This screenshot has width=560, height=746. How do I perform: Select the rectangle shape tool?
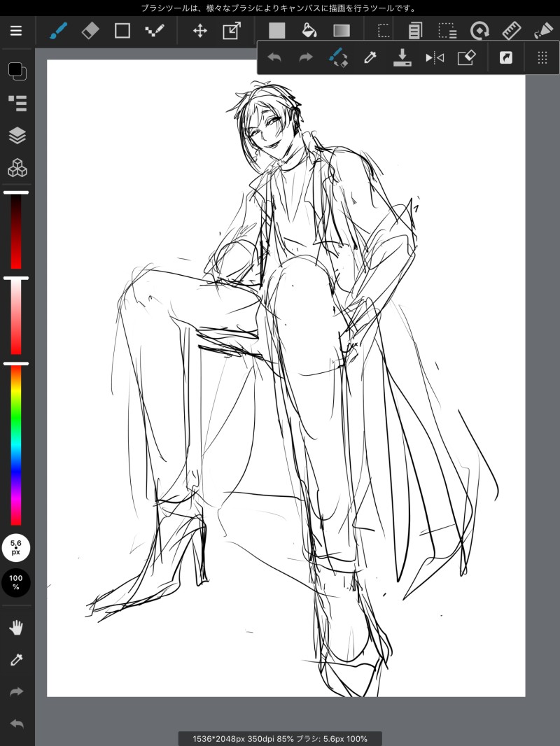coord(122,31)
